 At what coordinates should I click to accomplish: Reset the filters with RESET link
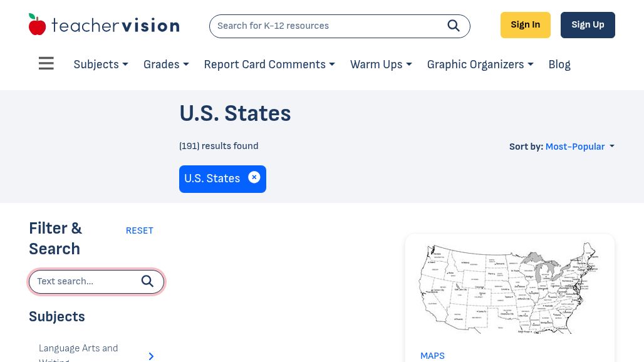pos(139,230)
